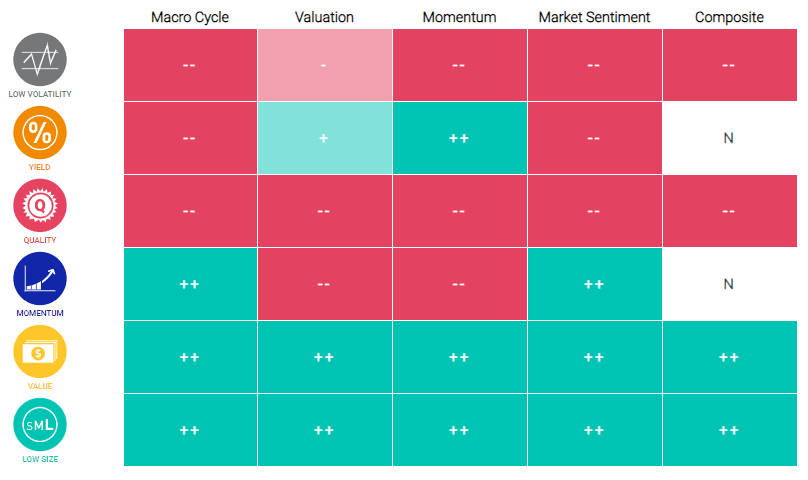Select the Market Sentiment column header
The width and height of the screenshot is (808, 480).
click(x=594, y=17)
